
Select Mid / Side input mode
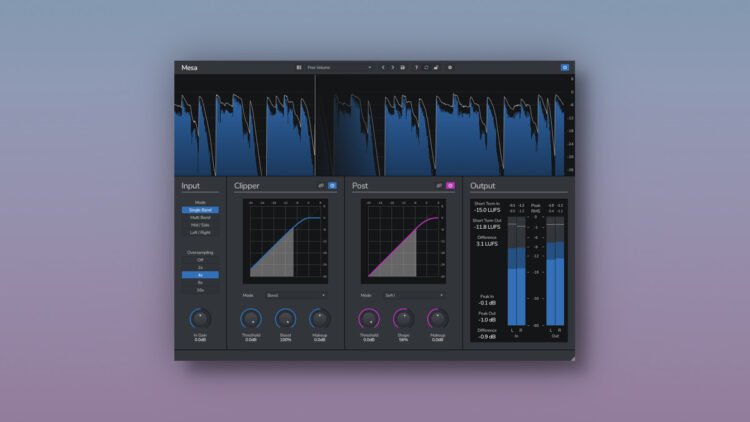coord(200,225)
